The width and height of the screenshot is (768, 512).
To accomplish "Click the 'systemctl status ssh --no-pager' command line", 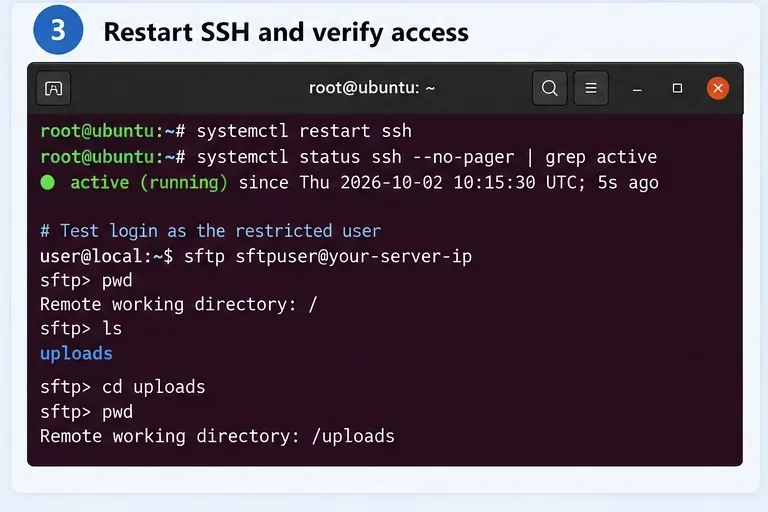I will (348, 157).
